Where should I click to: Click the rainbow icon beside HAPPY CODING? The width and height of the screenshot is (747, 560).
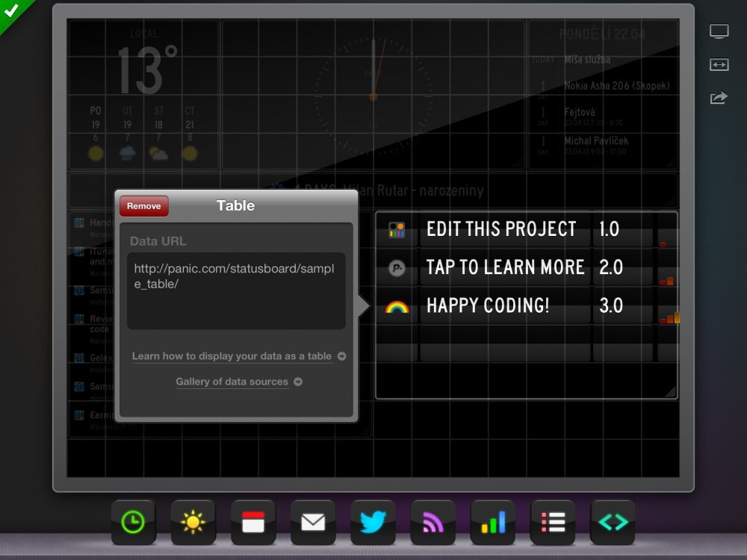click(x=396, y=305)
